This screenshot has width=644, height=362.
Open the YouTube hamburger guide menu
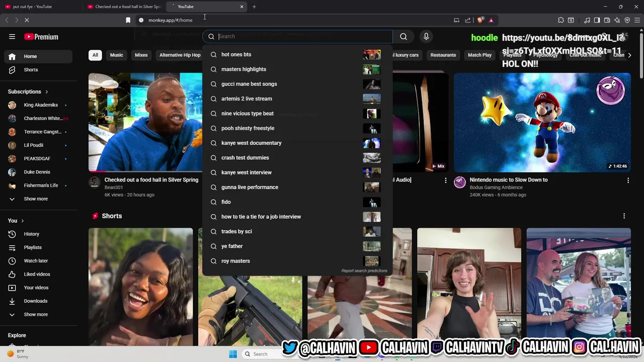pos(12,37)
